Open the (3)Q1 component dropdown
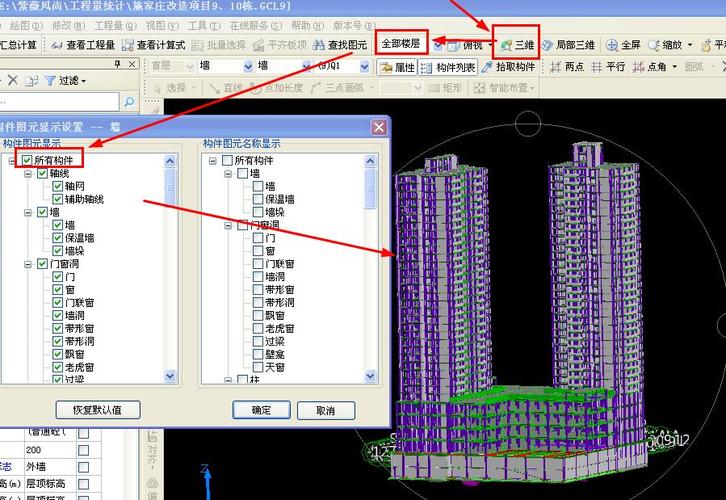726x500 pixels. [x=364, y=67]
